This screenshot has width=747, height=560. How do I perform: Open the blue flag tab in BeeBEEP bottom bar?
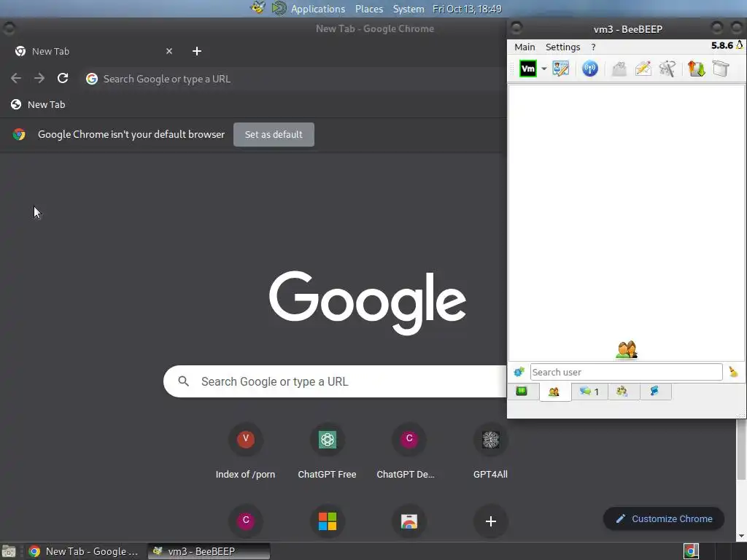click(x=655, y=392)
